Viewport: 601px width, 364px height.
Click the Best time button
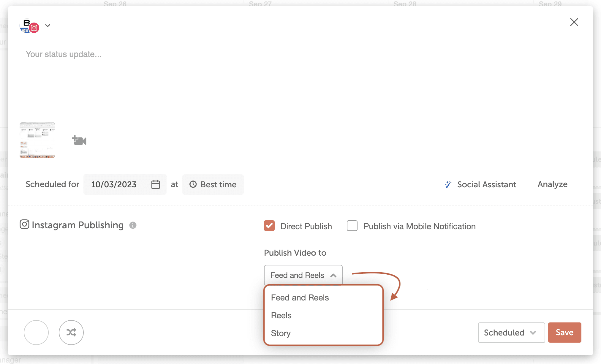pyautogui.click(x=213, y=184)
